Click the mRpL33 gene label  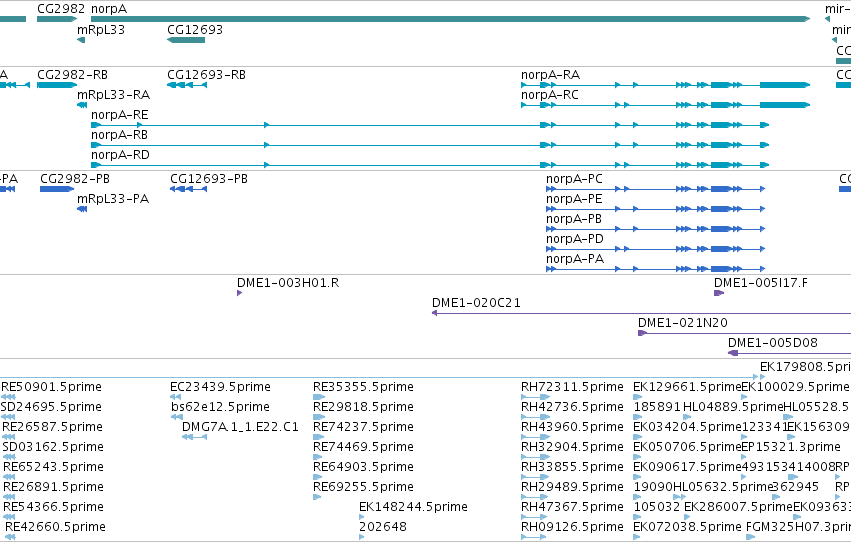[101, 29]
